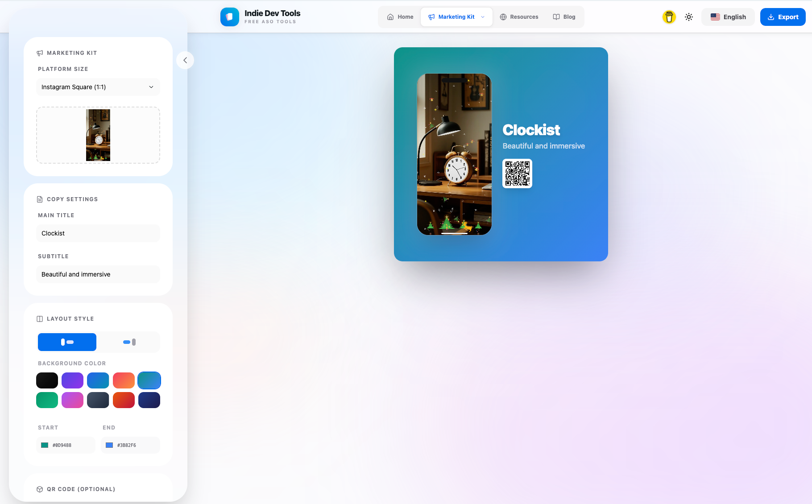Screen dimensions: 812x504
Task: Click the Copy Settings document icon
Action: 40,199
